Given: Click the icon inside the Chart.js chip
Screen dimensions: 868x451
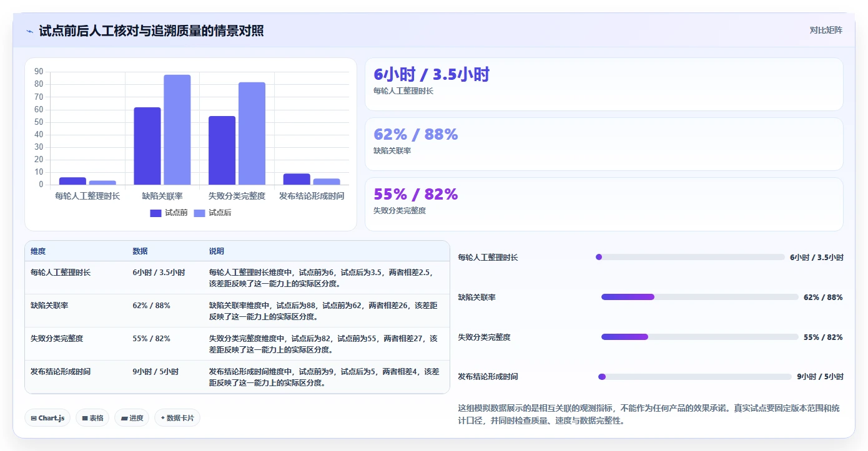Looking at the screenshot, I should click(x=34, y=418).
